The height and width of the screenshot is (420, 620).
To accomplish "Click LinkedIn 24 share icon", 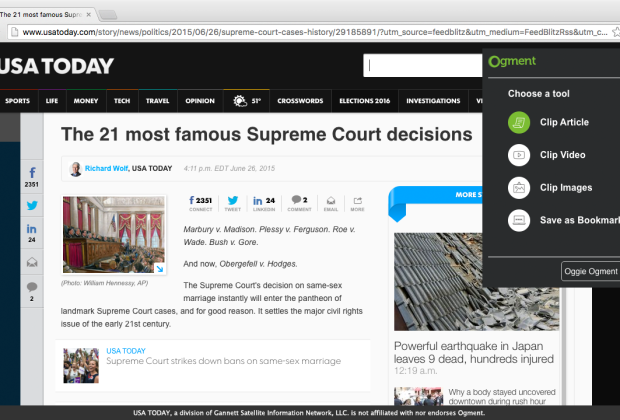I will click(x=264, y=203).
